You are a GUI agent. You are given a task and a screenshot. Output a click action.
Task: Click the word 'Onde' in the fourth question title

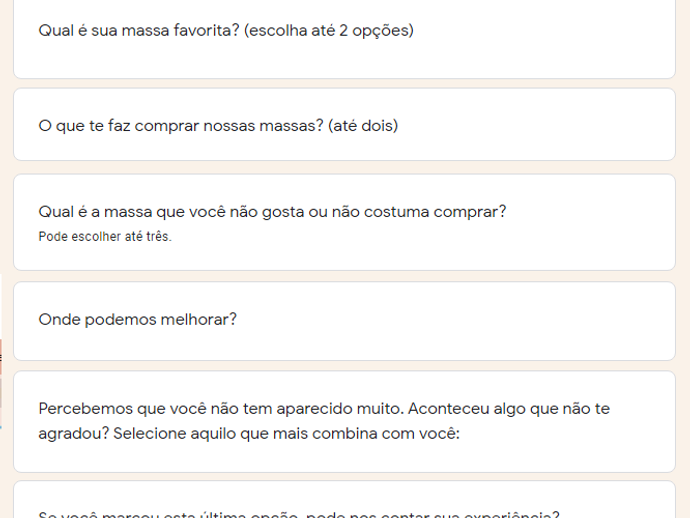click(x=59, y=320)
